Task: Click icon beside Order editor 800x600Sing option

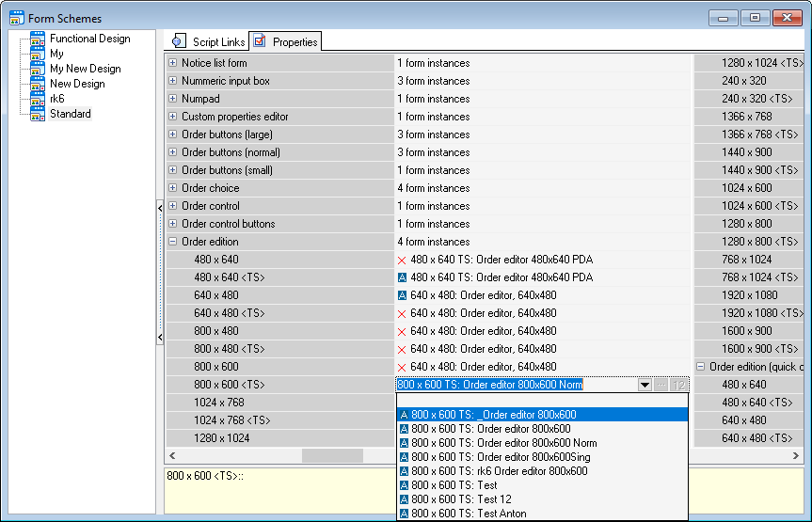Action: click(405, 457)
